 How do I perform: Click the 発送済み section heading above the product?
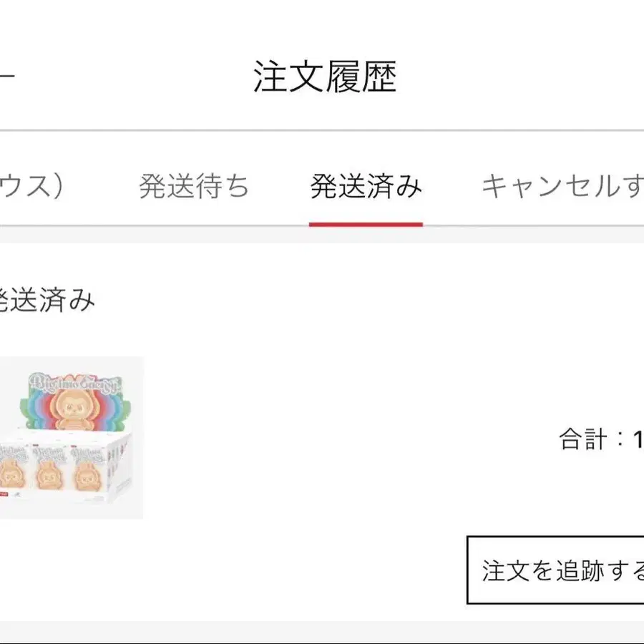(x=47, y=301)
